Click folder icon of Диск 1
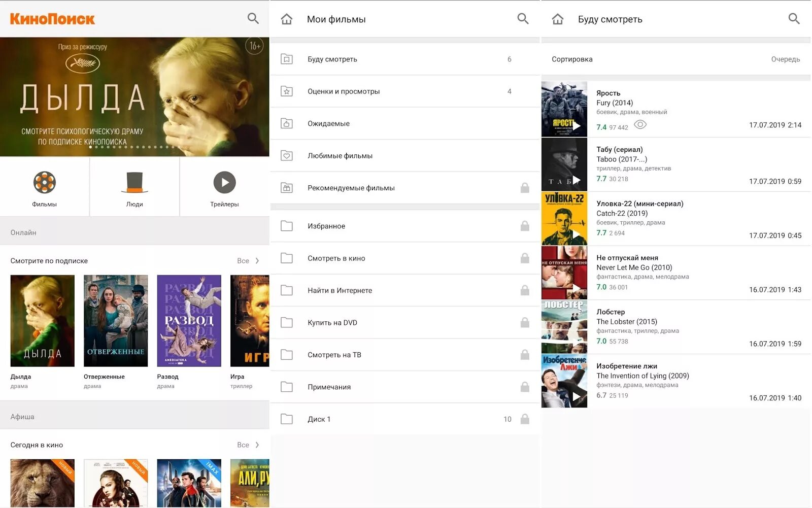 (x=287, y=419)
